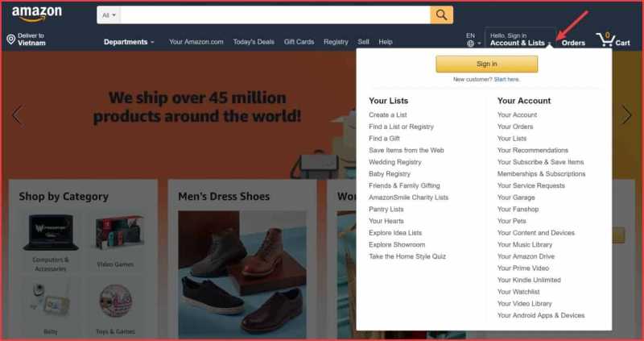Select Create a List
This screenshot has width=644, height=341.
(x=388, y=115)
